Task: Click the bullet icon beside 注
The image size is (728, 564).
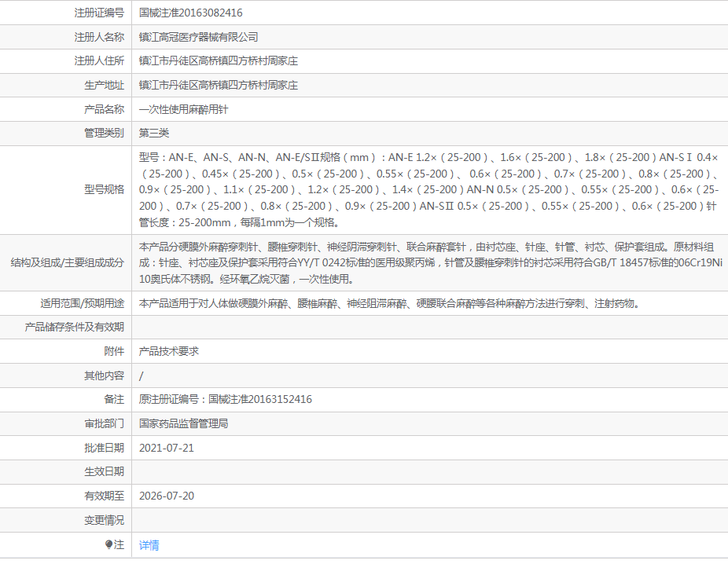Action: pyautogui.click(x=108, y=544)
